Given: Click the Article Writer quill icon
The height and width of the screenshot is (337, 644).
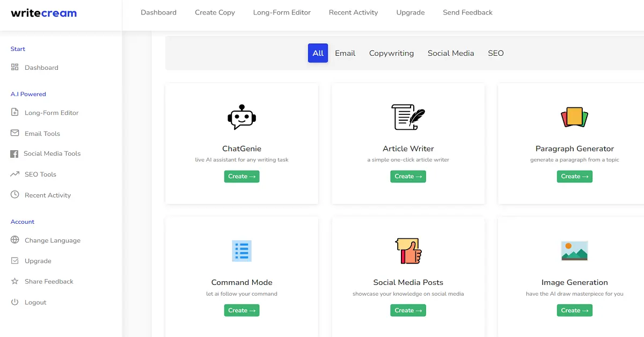Looking at the screenshot, I should point(408,117).
